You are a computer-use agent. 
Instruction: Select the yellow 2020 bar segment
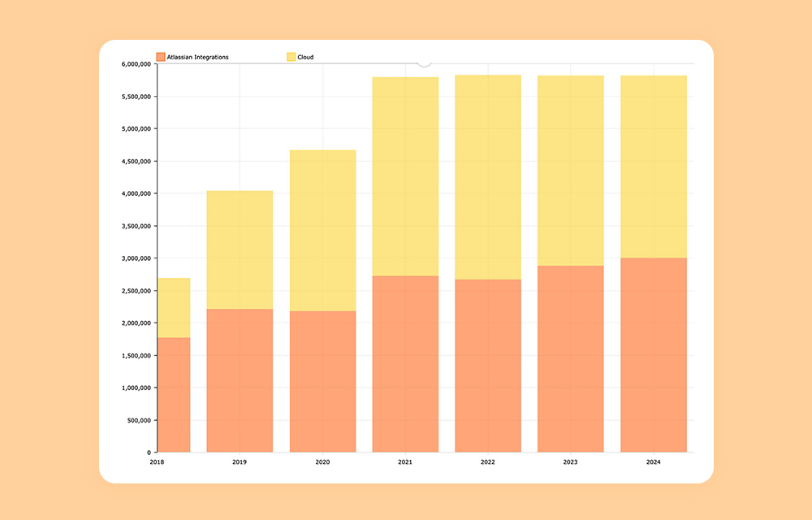tap(322, 230)
